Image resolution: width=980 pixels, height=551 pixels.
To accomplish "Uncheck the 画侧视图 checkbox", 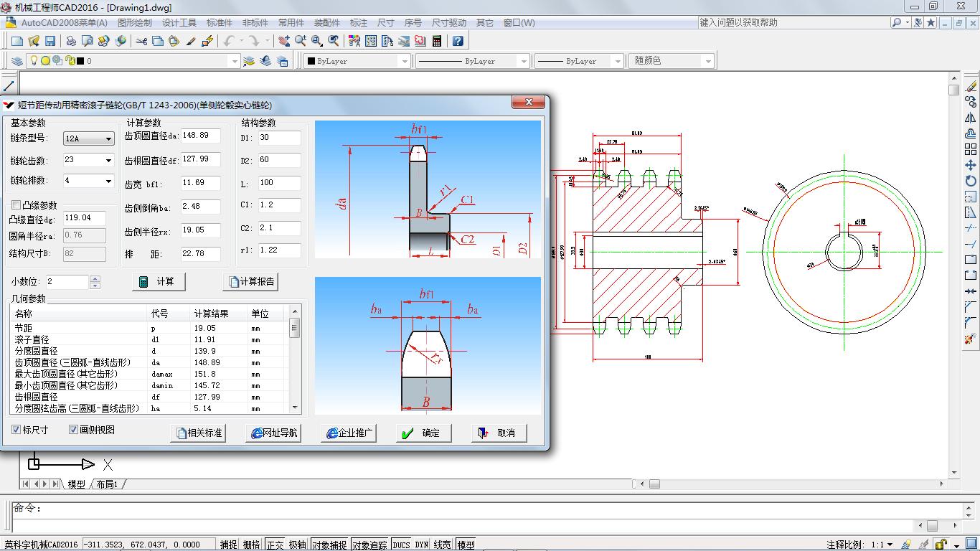I will click(73, 430).
